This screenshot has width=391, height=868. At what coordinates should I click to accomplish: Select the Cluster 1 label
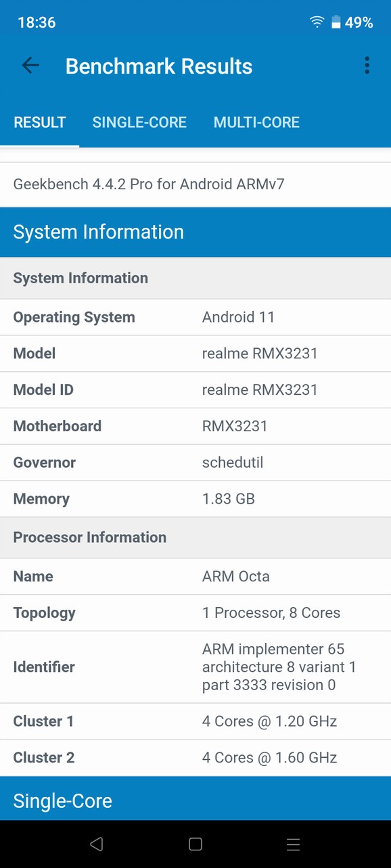(x=43, y=721)
